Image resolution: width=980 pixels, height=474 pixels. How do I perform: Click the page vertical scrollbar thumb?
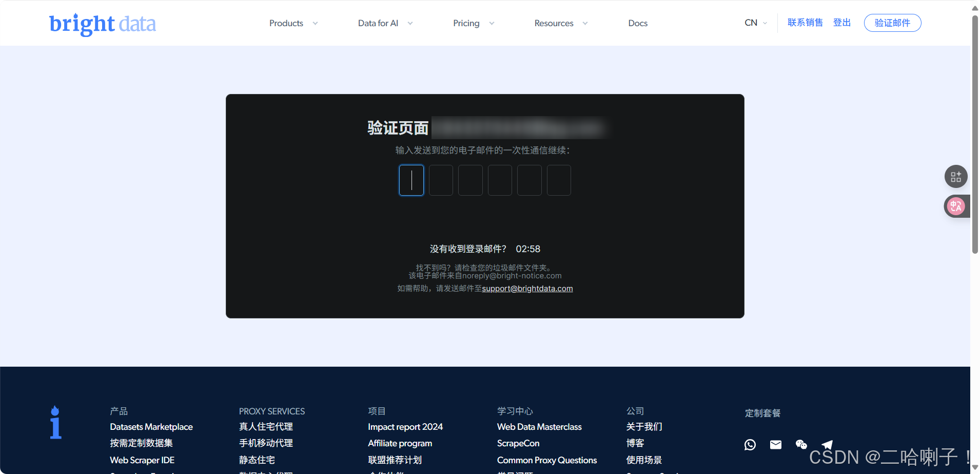coord(975,135)
